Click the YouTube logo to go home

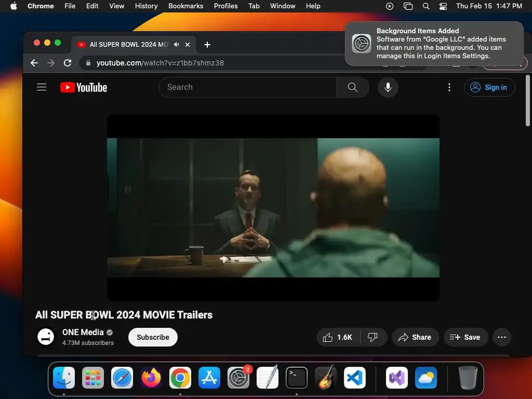point(84,87)
